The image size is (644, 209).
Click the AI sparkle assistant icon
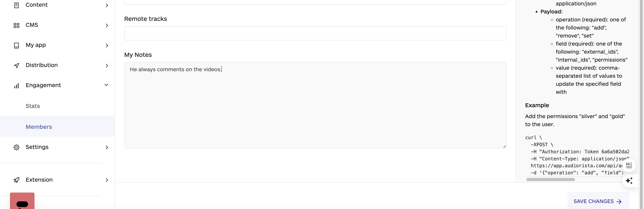[x=629, y=180]
